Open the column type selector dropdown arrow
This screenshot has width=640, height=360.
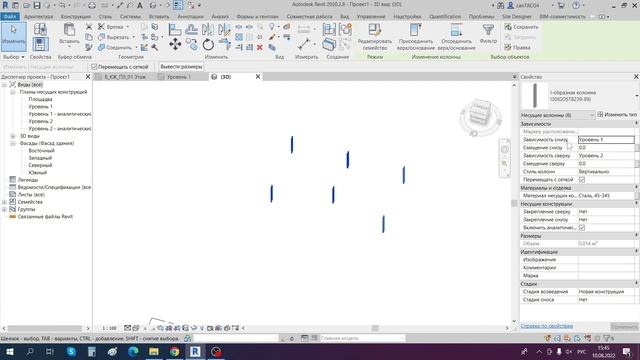click(637, 96)
